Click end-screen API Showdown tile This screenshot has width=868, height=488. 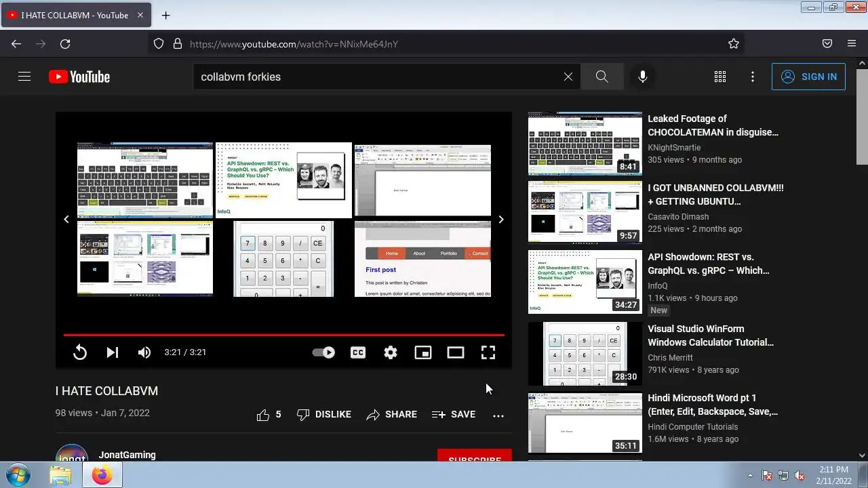tap(283, 180)
